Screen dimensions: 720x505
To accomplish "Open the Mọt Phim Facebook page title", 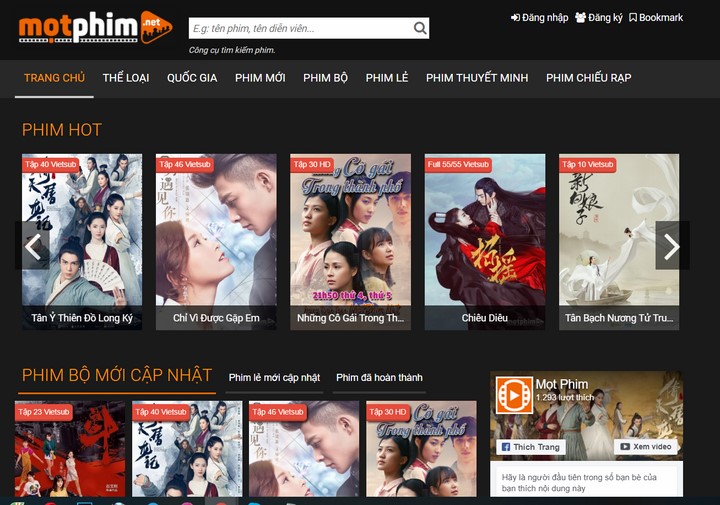I will [562, 384].
